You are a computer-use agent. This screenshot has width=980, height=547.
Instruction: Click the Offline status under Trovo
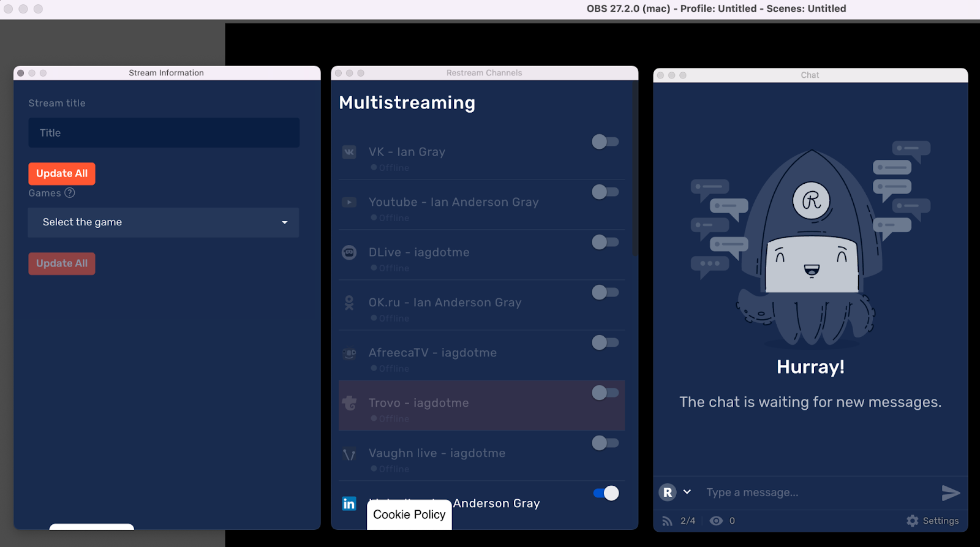(x=390, y=419)
